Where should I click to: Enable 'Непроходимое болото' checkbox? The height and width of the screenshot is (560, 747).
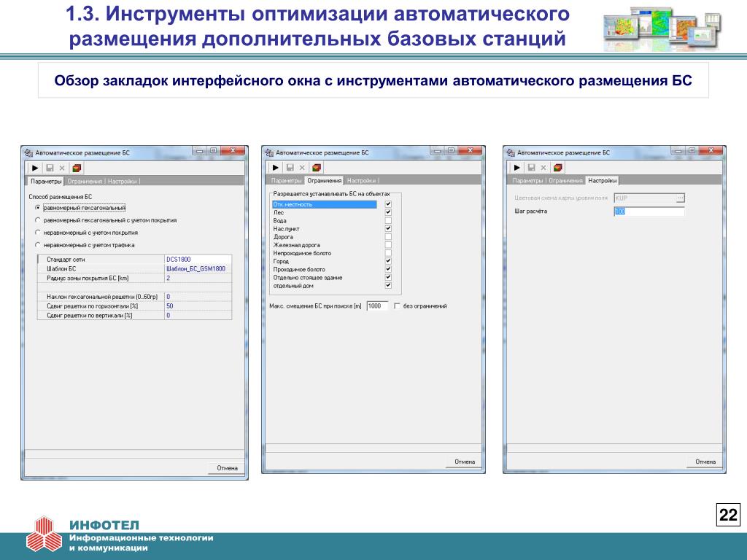[x=388, y=253]
